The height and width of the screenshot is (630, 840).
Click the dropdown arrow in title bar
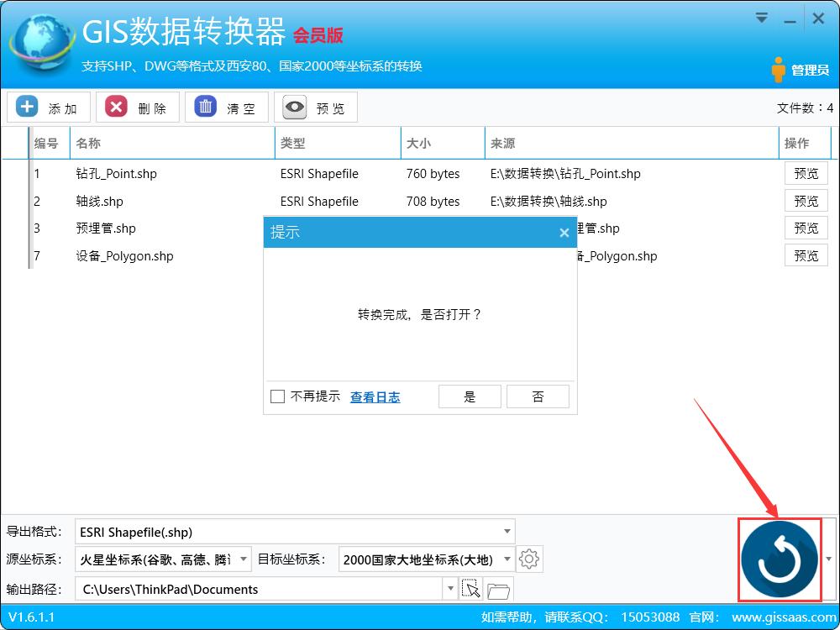[x=761, y=17]
